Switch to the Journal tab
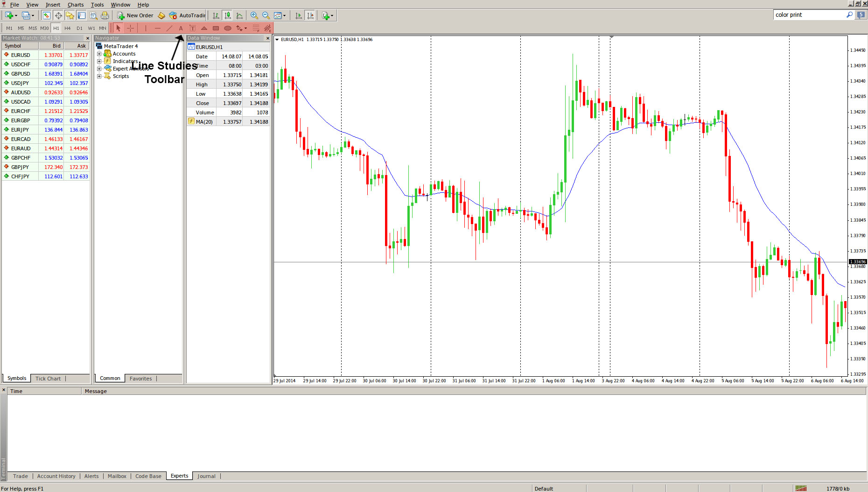Screen dimensions: 868x492 point(206,476)
